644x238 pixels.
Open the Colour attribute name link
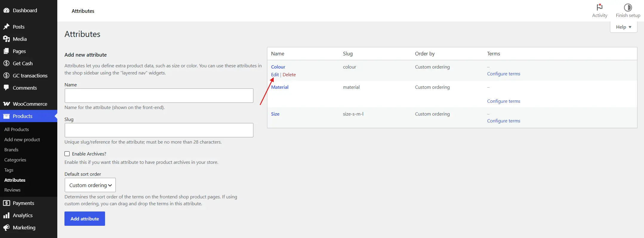[278, 67]
